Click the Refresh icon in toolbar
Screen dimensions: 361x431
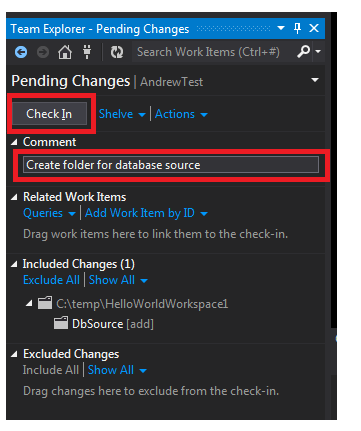117,52
